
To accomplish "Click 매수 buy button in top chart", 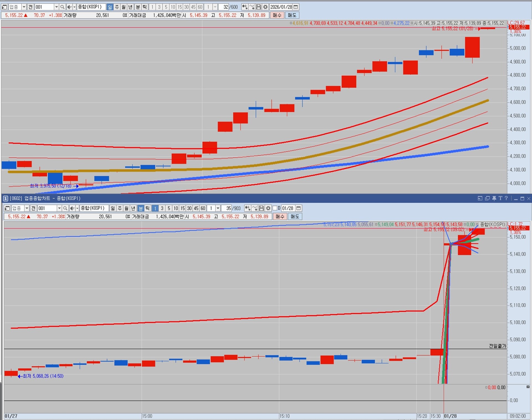I will (277, 15).
